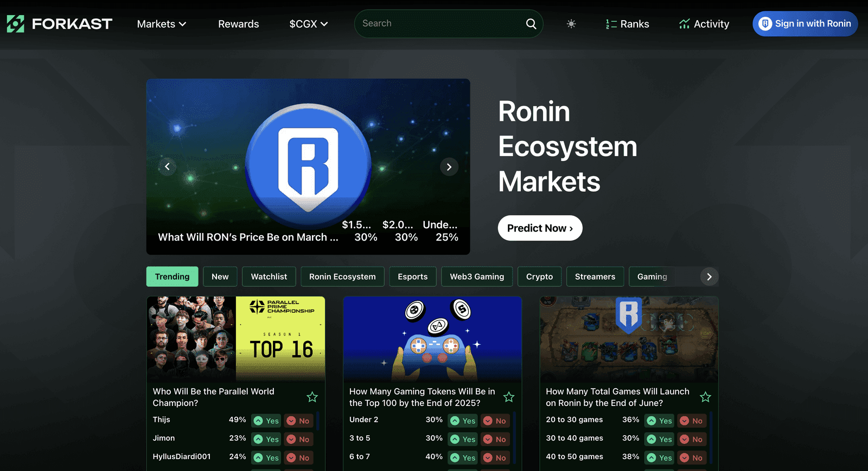This screenshot has width=868, height=471.
Task: Toggle light/dark theme sun icon
Action: [x=571, y=24]
